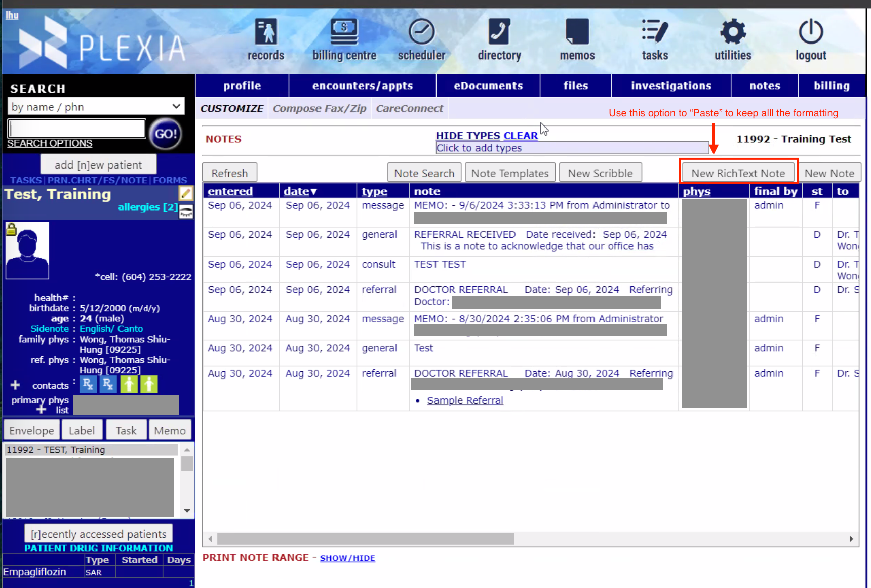Click the 'Click to add types' field
Viewport: 871px width, 588px height.
[x=572, y=148]
